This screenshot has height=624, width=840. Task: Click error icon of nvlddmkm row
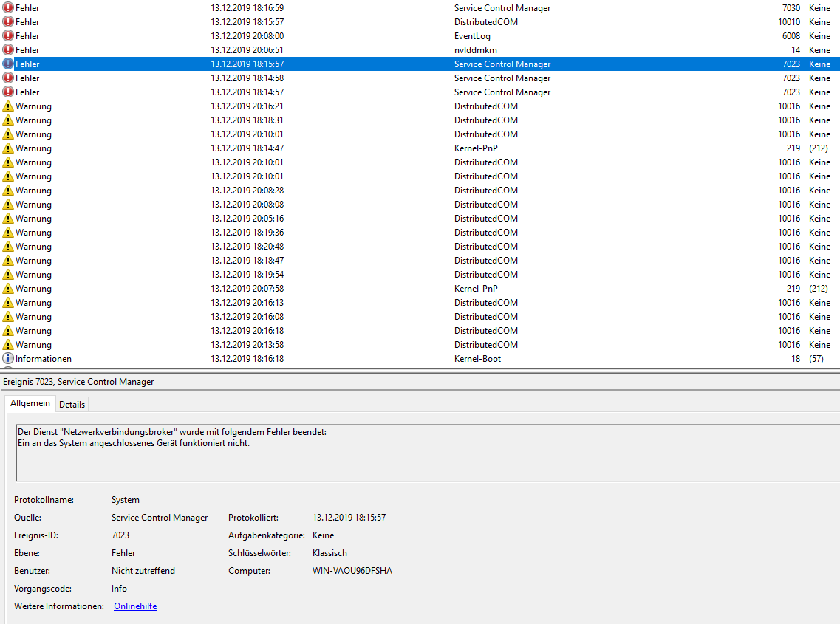(8, 49)
